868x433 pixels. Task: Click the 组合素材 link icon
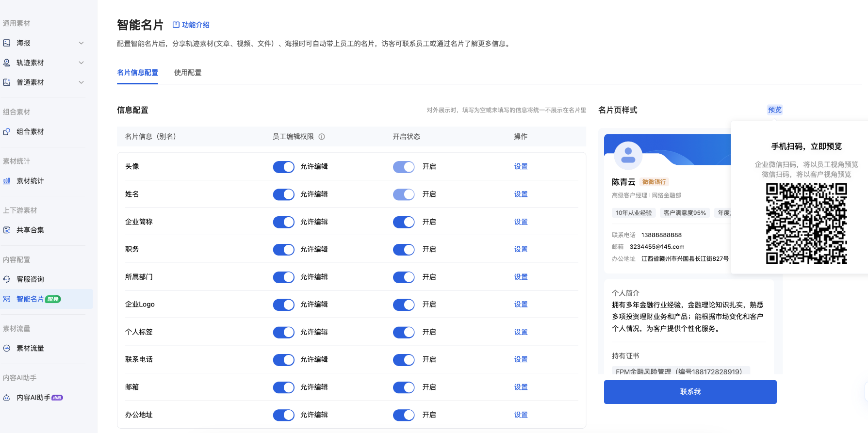click(x=7, y=131)
